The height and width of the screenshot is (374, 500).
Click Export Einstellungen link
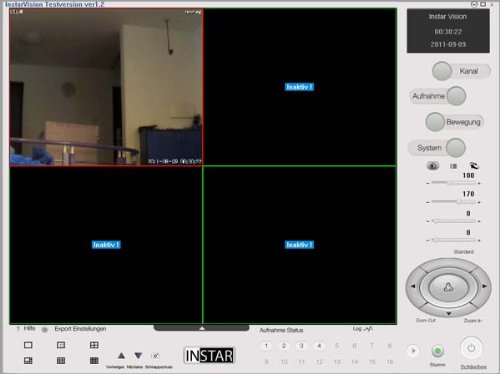click(x=80, y=329)
